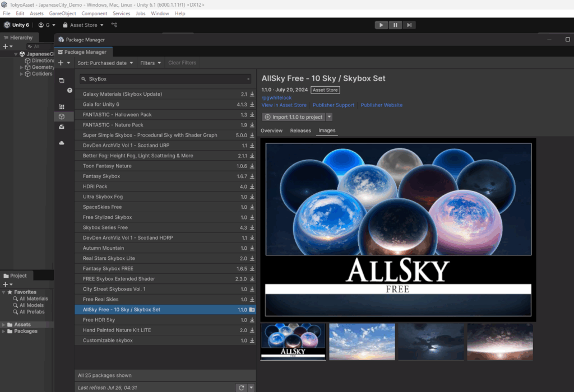Viewport: 574px width, 392px height.
Task: Click the download icon for Free HDR Sky
Action: (x=252, y=320)
